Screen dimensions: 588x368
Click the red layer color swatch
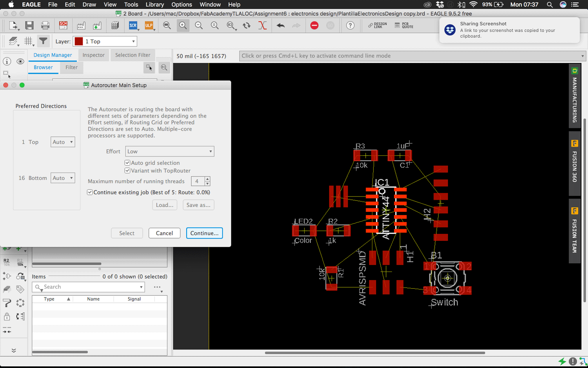(79, 41)
